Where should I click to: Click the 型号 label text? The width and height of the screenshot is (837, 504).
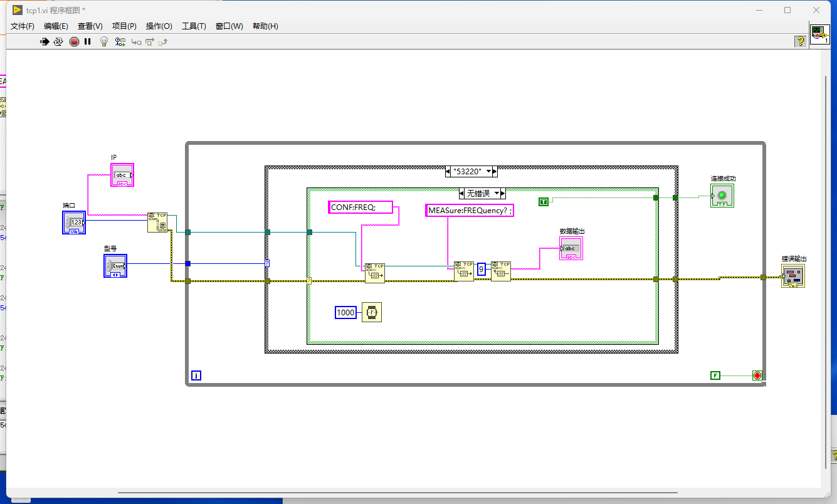[110, 249]
